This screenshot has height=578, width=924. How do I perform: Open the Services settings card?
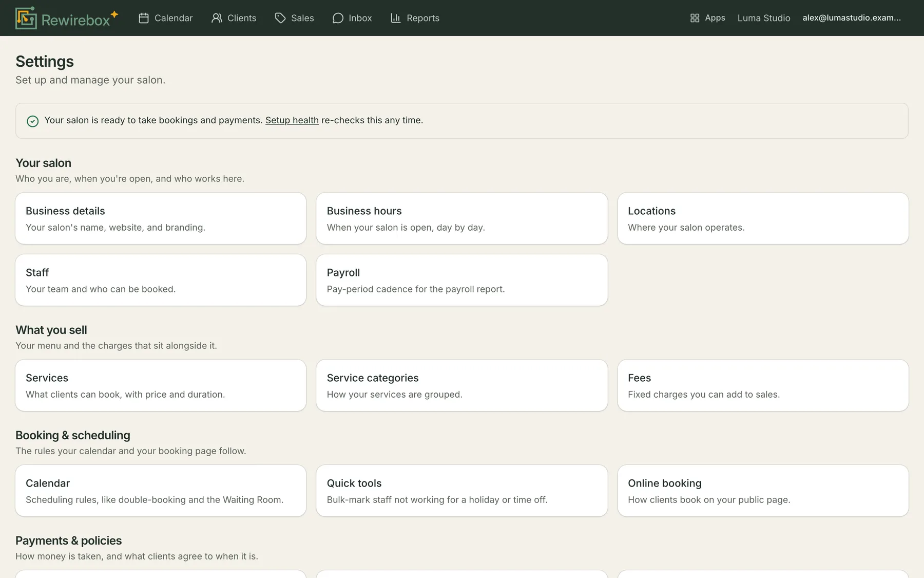[161, 385]
